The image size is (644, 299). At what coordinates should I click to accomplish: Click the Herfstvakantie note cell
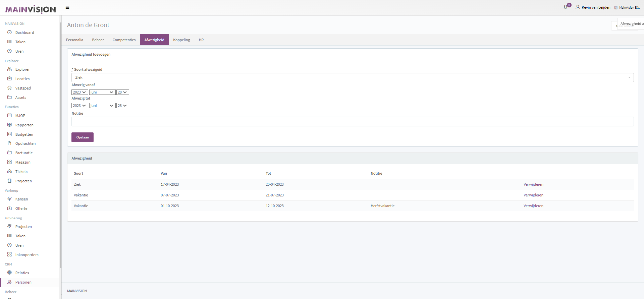(382, 206)
